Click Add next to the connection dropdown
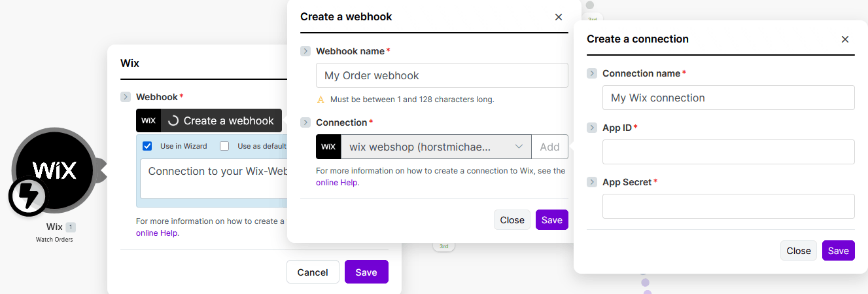 (549, 147)
